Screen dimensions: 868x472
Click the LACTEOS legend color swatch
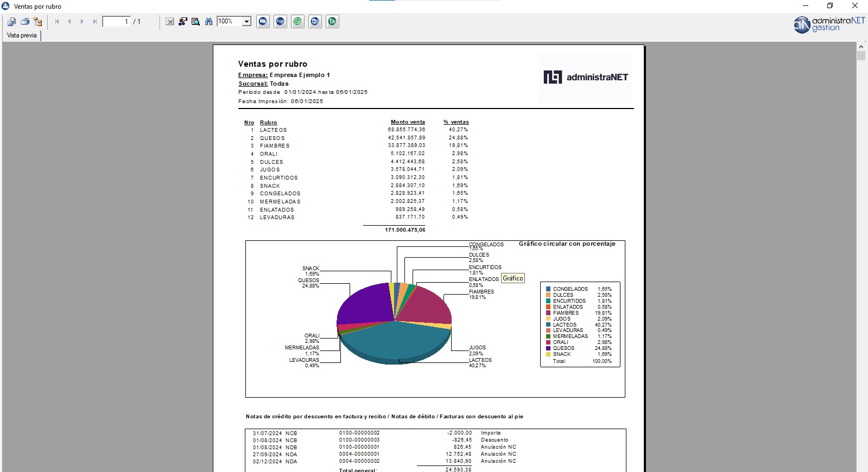tap(548, 325)
